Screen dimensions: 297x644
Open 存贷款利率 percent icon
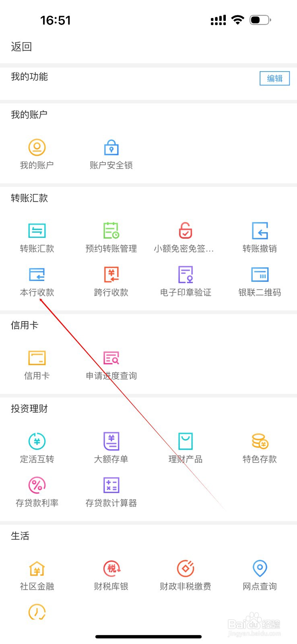[x=37, y=485]
